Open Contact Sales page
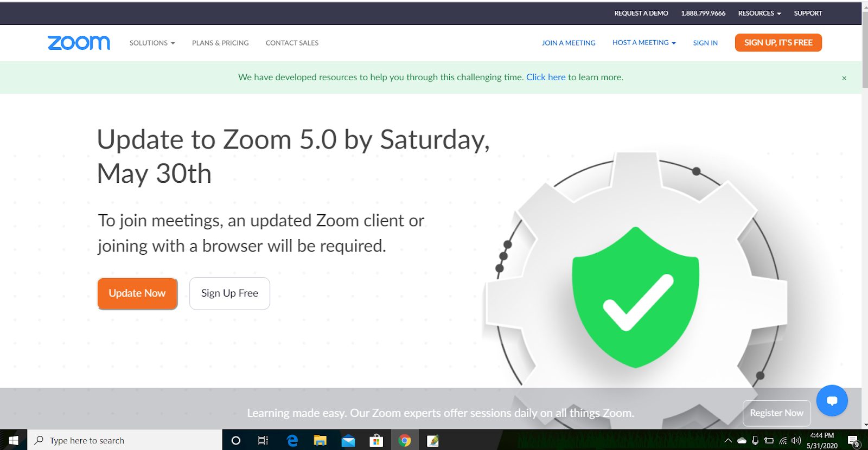 pyautogui.click(x=292, y=43)
